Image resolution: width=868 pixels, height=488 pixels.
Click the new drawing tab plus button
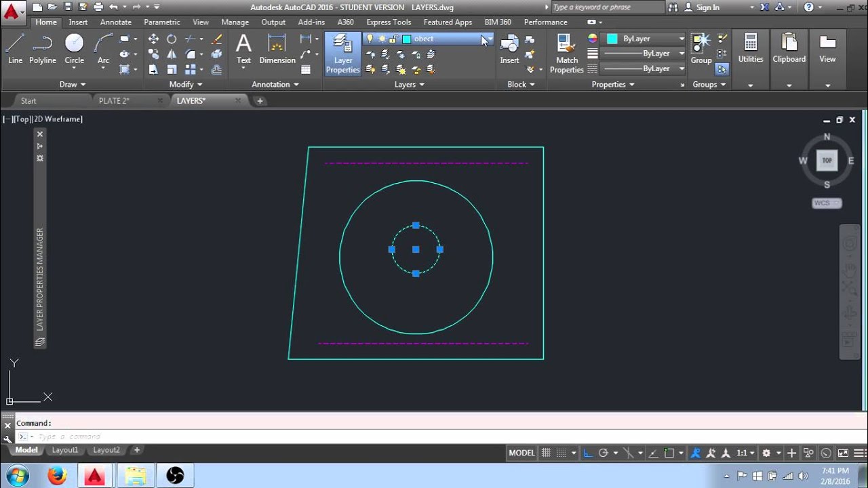tap(260, 100)
